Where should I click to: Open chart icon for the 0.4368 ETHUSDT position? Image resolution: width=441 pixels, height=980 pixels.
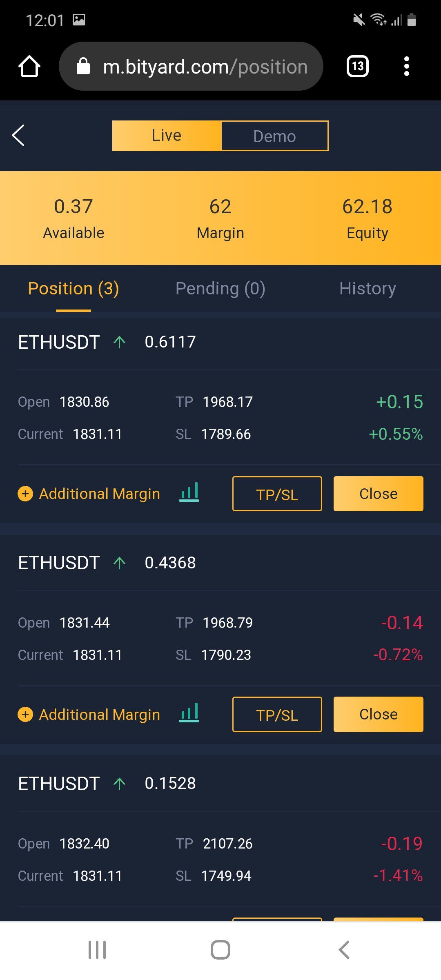click(189, 713)
